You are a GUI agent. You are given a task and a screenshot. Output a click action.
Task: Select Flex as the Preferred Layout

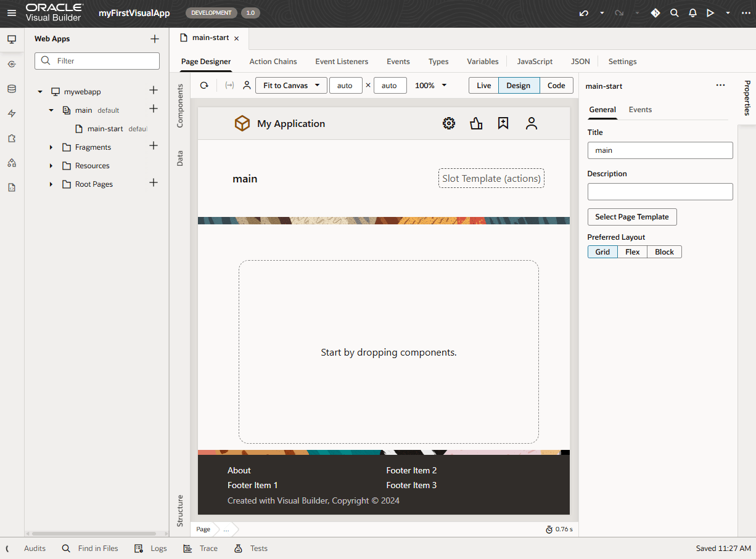632,251
